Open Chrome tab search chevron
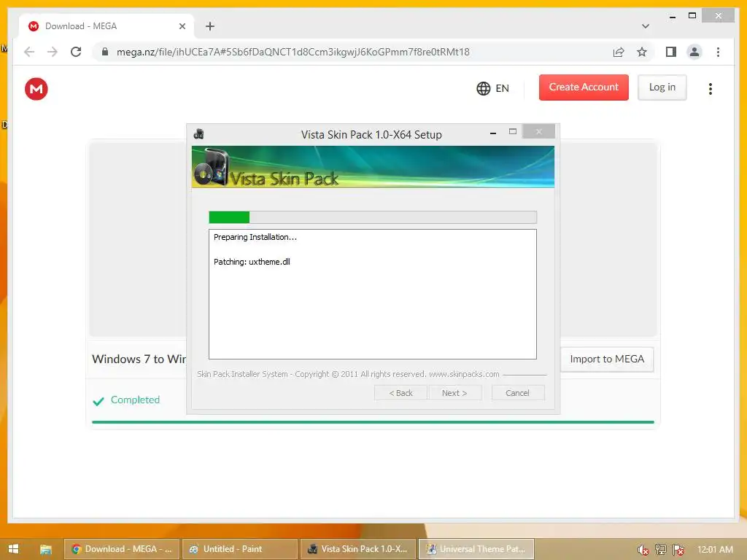The width and height of the screenshot is (747, 560). (x=646, y=26)
